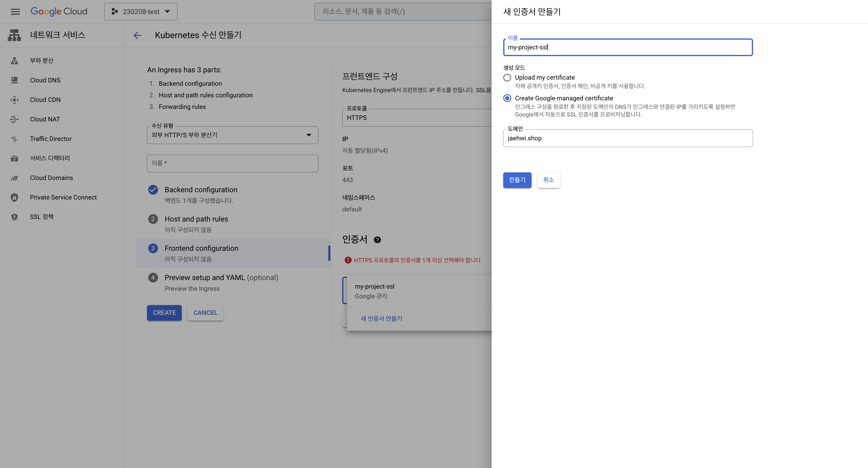Click step 3 number icon
This screenshot has width=868, height=468.
(153, 249)
